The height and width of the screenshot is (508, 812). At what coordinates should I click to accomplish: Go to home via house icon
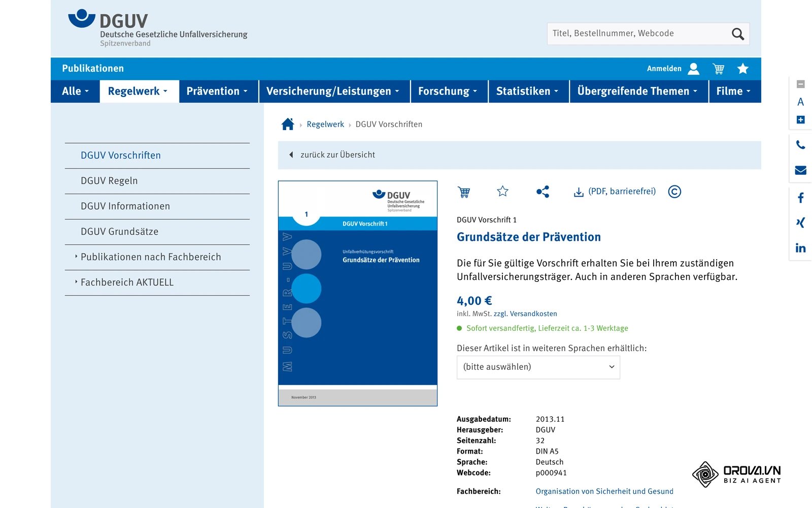tap(288, 124)
